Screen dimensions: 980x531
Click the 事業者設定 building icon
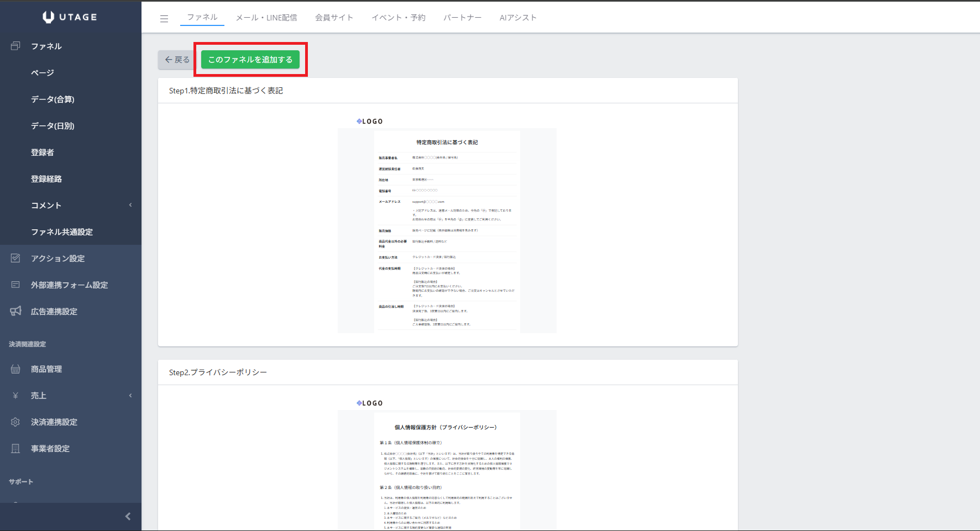15,448
